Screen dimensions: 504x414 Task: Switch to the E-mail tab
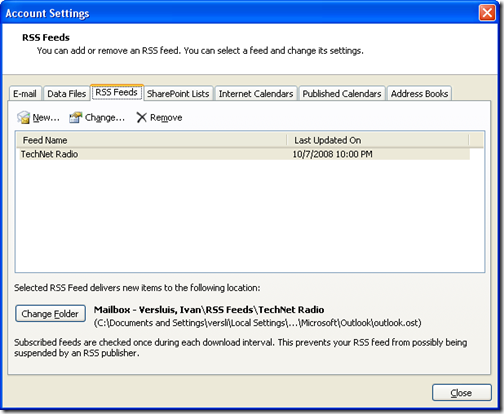click(25, 94)
